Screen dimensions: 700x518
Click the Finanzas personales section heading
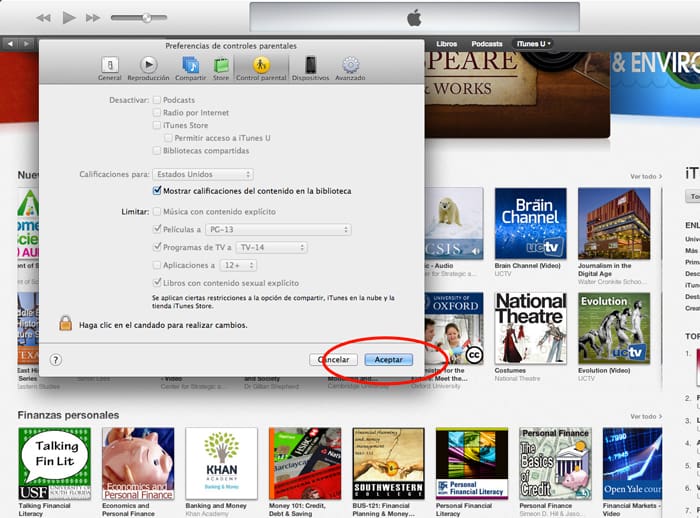click(x=68, y=415)
